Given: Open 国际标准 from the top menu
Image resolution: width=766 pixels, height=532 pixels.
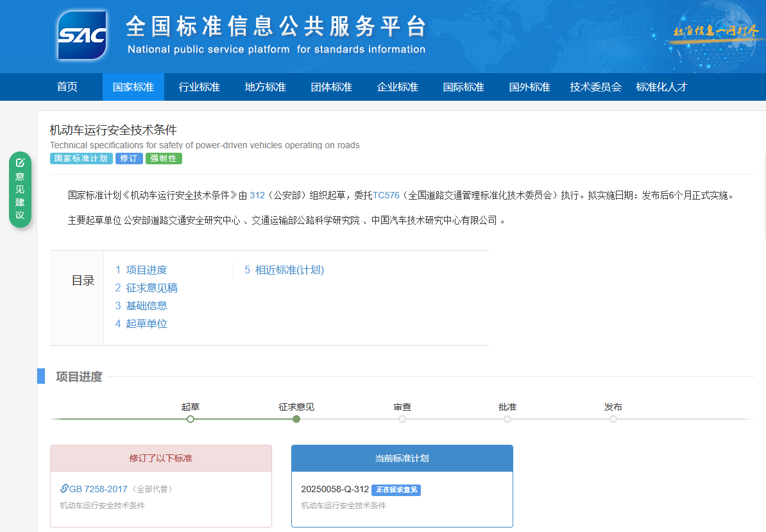Looking at the screenshot, I should 463,87.
